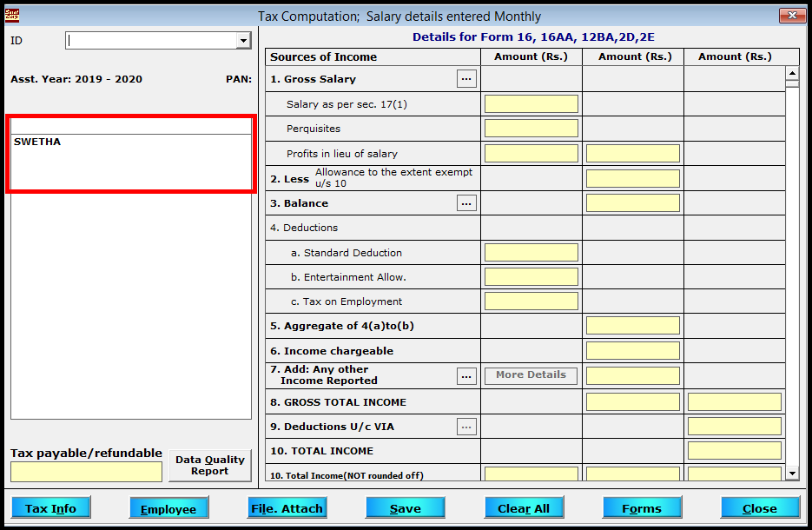
Task: Click Salary as per sec. 17(1) amount field
Action: click(531, 103)
